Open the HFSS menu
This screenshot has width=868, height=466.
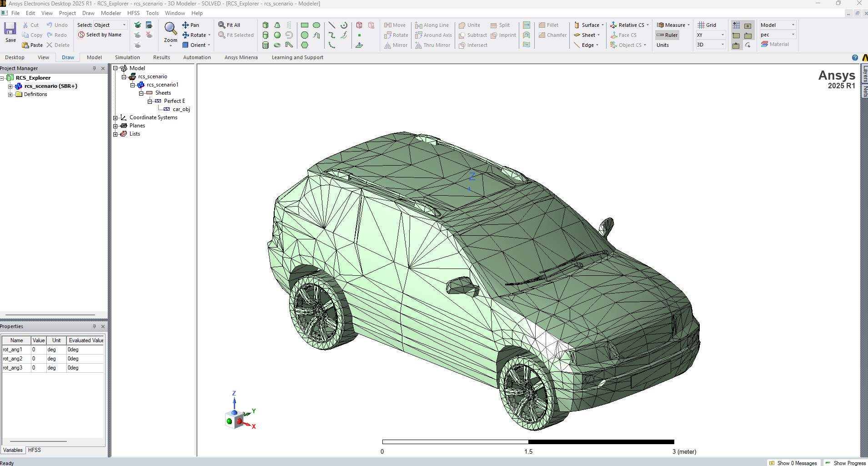[x=133, y=13]
